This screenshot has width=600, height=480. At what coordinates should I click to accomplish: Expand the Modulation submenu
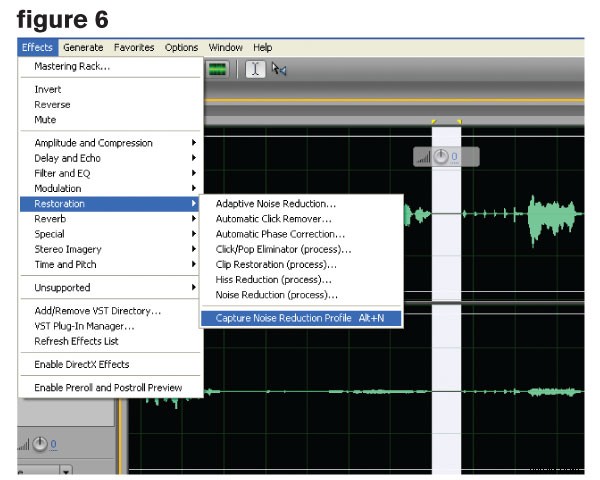click(110, 188)
